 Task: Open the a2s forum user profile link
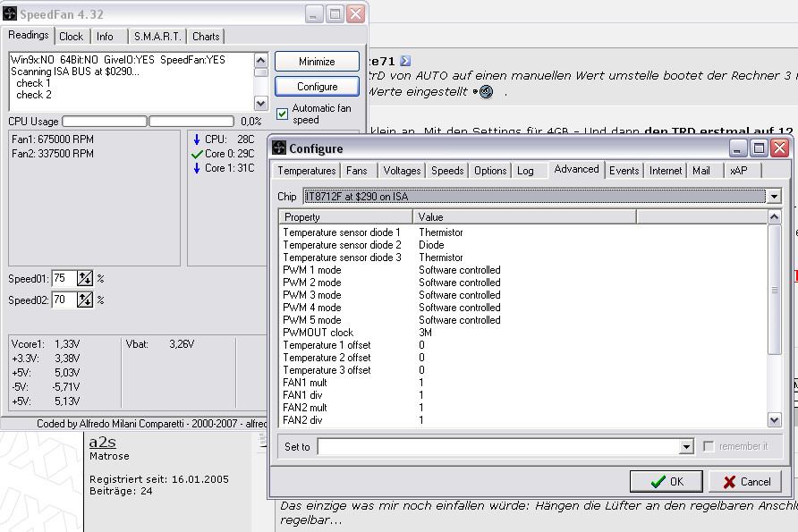point(102,442)
